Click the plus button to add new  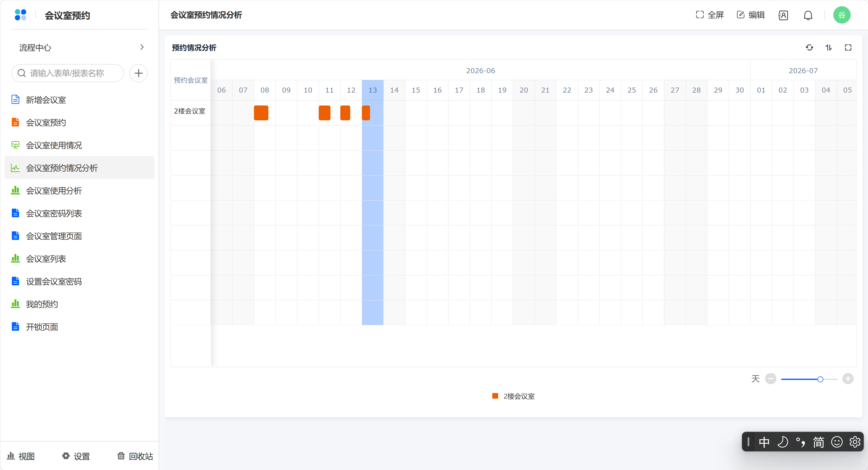pyautogui.click(x=139, y=73)
